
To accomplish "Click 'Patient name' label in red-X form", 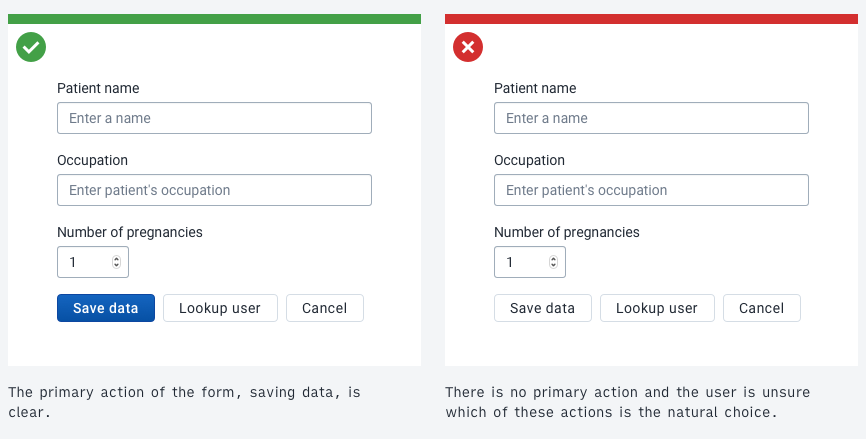I will (535, 88).
